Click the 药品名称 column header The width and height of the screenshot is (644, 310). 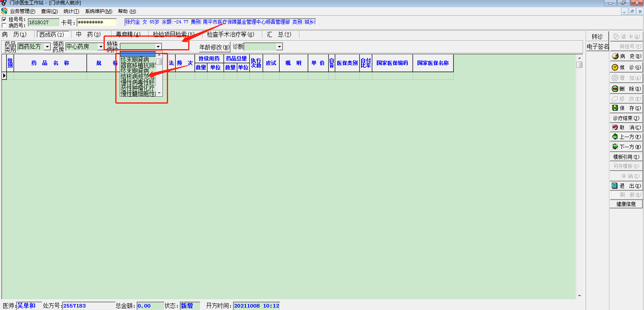(50, 63)
